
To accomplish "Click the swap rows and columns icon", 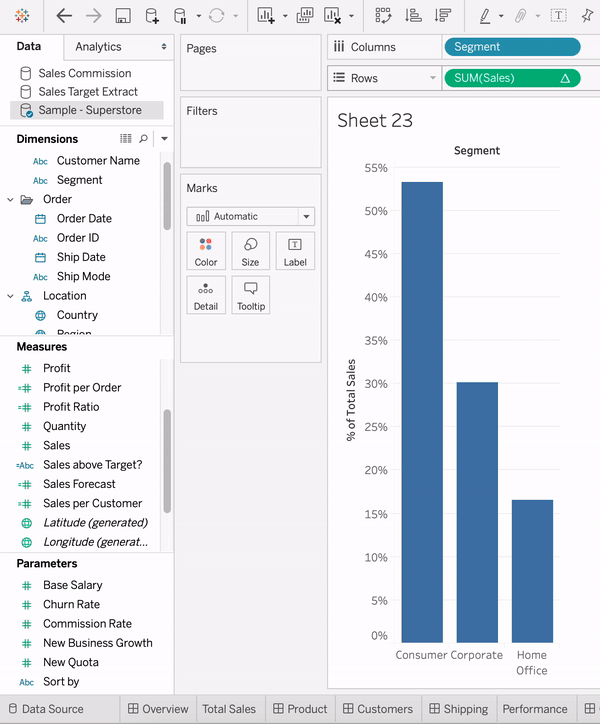I will point(383,16).
